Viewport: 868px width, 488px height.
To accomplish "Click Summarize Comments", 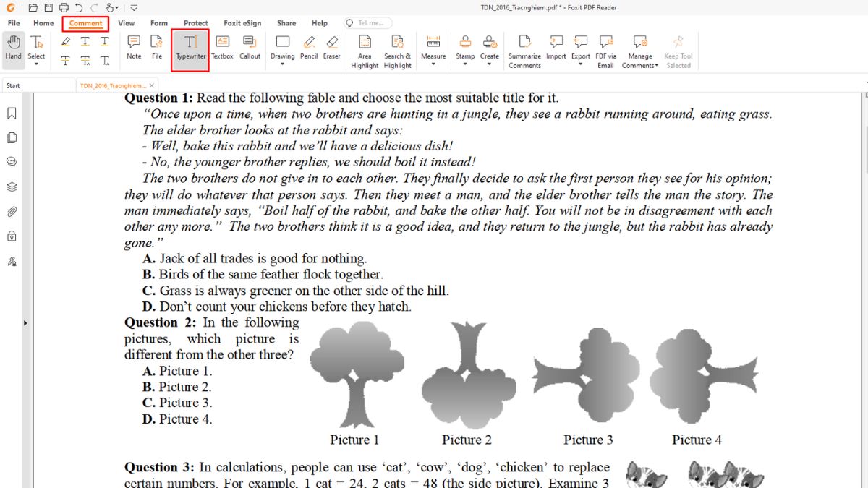I will (524, 51).
